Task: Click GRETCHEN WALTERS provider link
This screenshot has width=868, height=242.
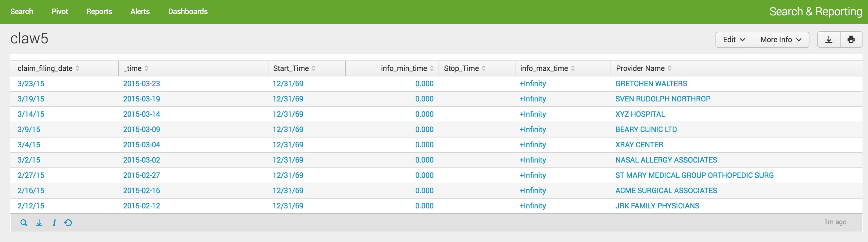Action: [x=651, y=84]
